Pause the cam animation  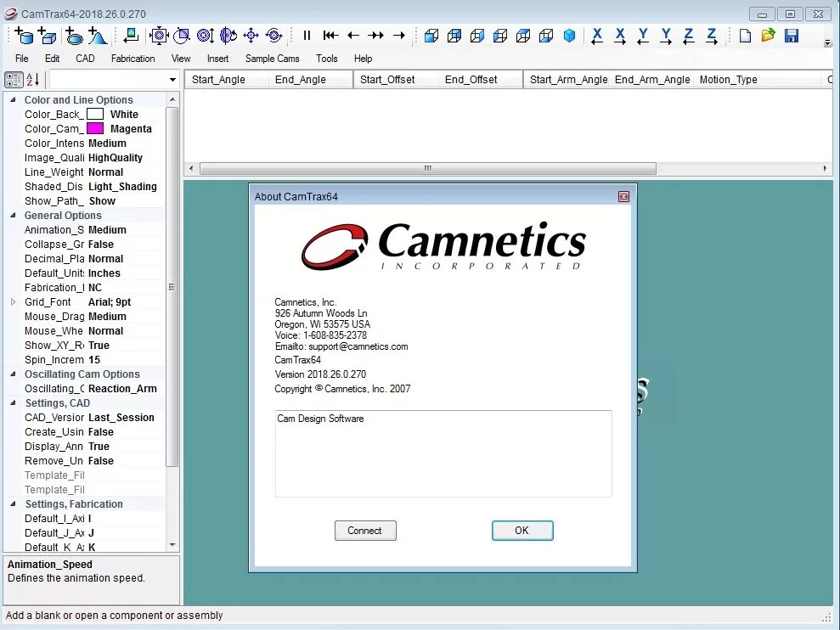(307, 36)
